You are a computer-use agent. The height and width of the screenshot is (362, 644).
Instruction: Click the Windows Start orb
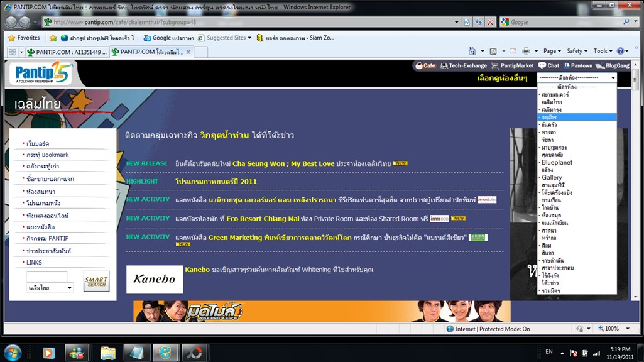tap(13, 353)
